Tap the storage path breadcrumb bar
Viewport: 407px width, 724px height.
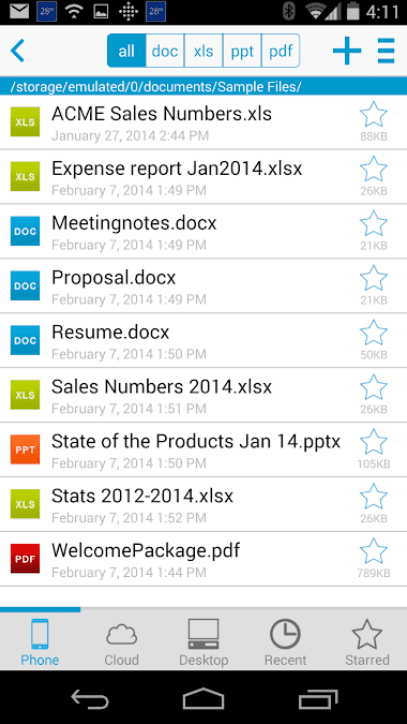click(203, 86)
